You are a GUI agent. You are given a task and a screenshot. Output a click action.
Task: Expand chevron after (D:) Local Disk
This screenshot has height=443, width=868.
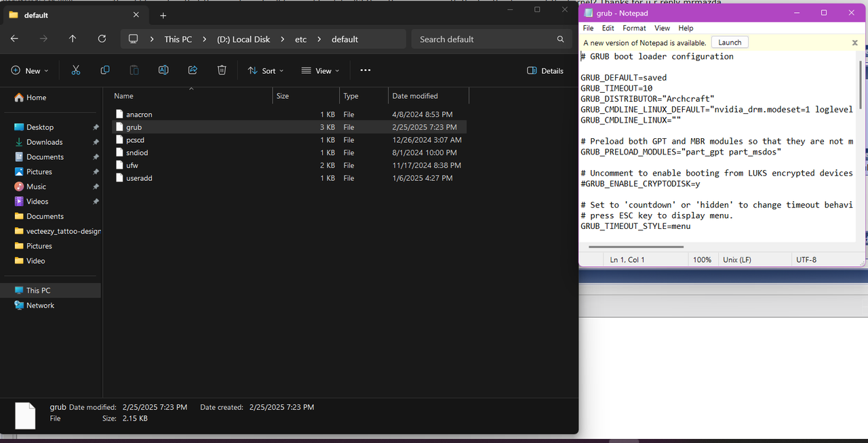click(x=282, y=39)
